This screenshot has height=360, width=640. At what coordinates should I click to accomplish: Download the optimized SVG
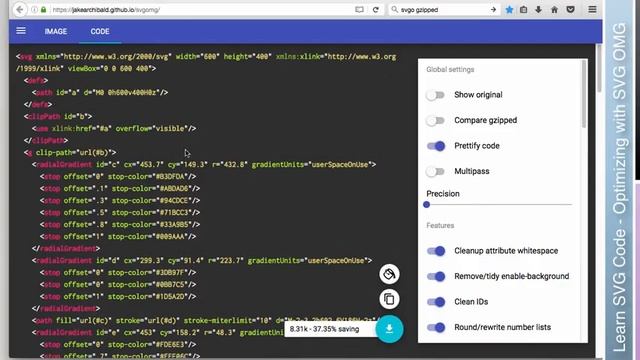389,329
